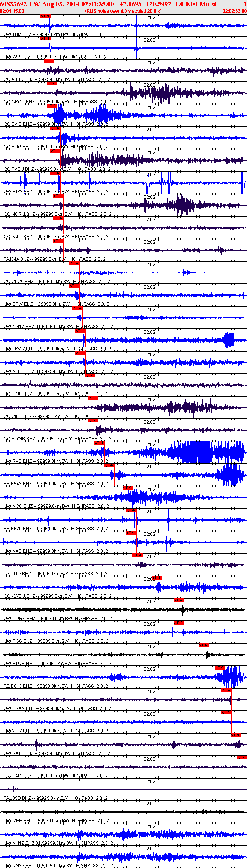This screenshot has height=868, width=247.
Task: Click the red pick flag on CC SWNB trace
Action: 93,421
